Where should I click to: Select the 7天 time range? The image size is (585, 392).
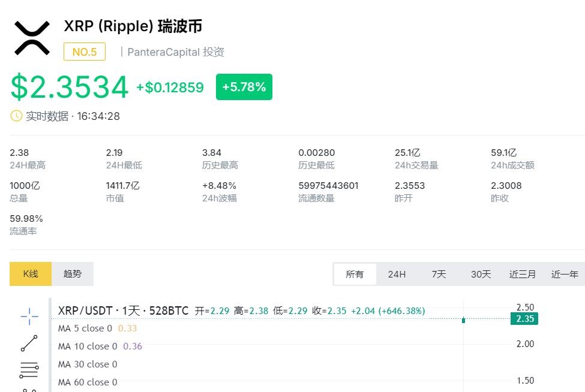pos(439,275)
